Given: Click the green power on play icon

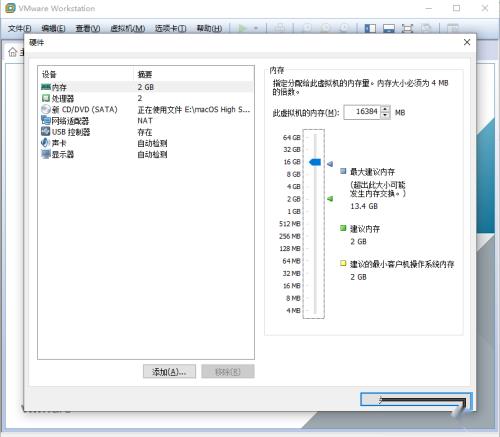Looking at the screenshot, I should pyautogui.click(x=243, y=28).
